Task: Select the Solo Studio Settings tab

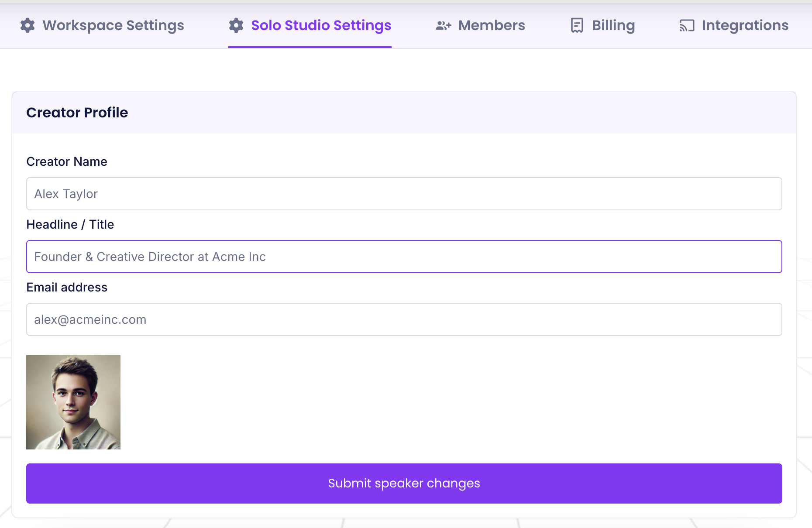Action: pyautogui.click(x=310, y=25)
